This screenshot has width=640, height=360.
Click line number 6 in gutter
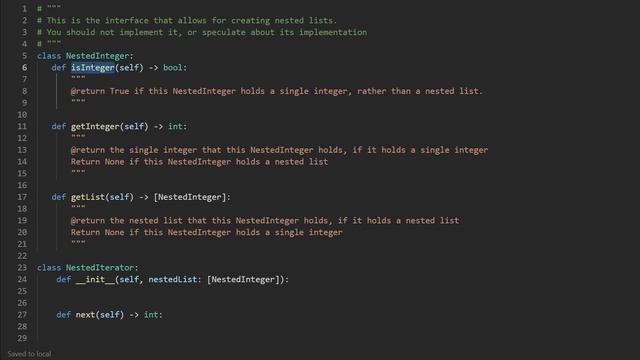point(24,67)
